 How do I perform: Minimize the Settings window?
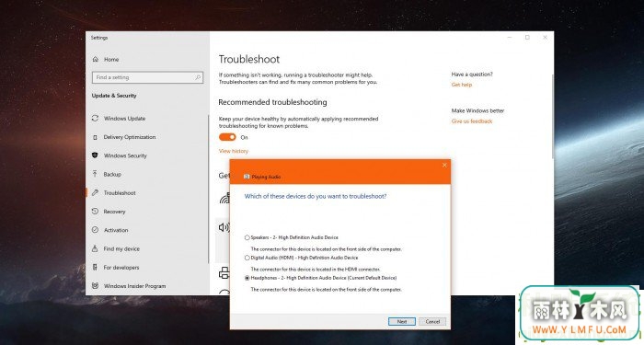[x=510, y=38]
